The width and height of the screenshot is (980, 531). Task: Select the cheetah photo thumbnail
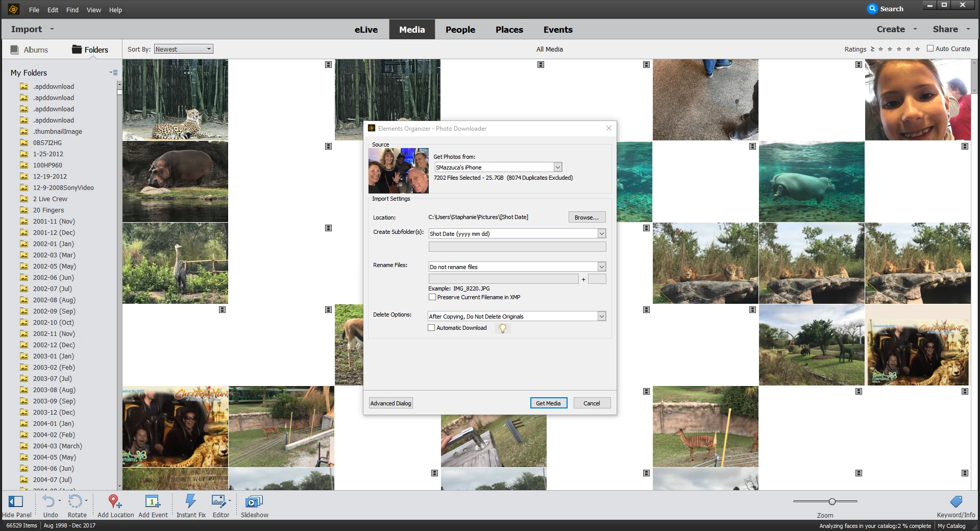click(175, 100)
